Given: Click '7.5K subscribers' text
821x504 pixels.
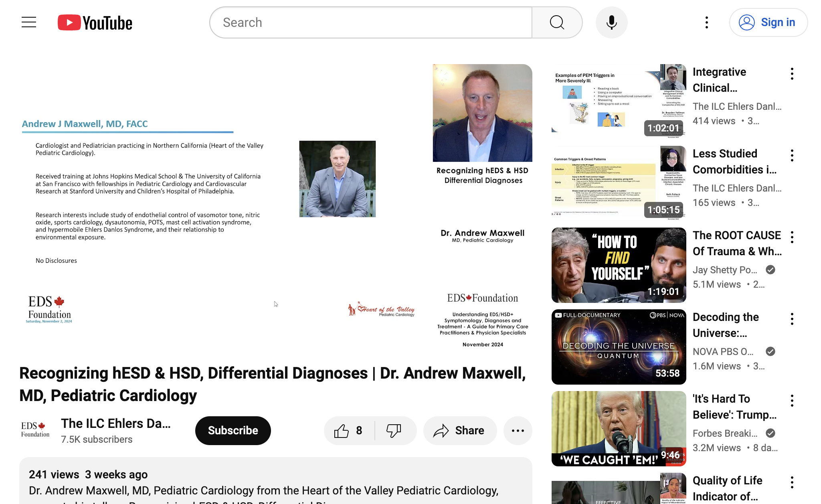Looking at the screenshot, I should (x=97, y=439).
